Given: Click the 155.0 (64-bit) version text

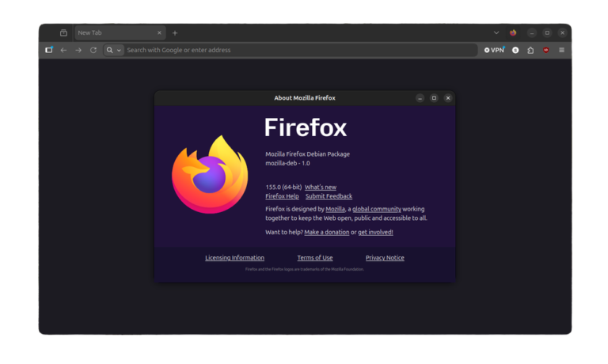Looking at the screenshot, I should tap(283, 188).
